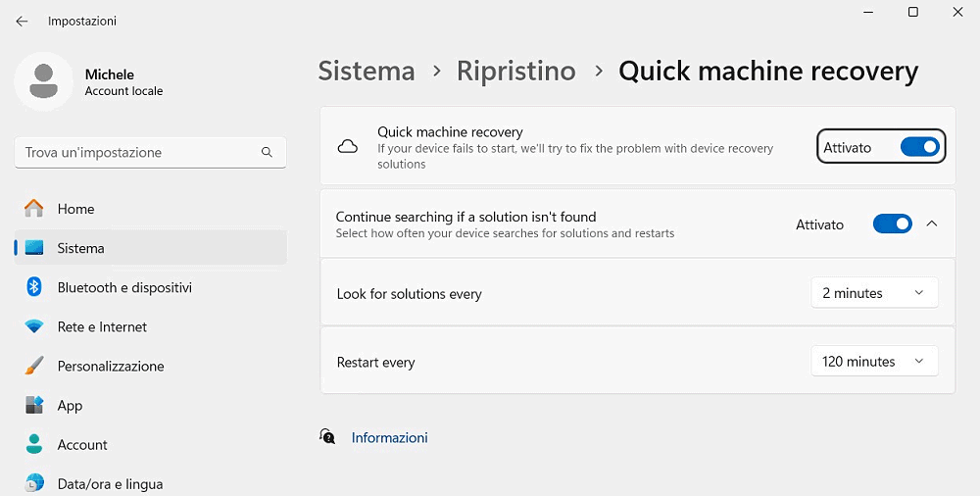Click the Michele user avatar icon

click(43, 81)
